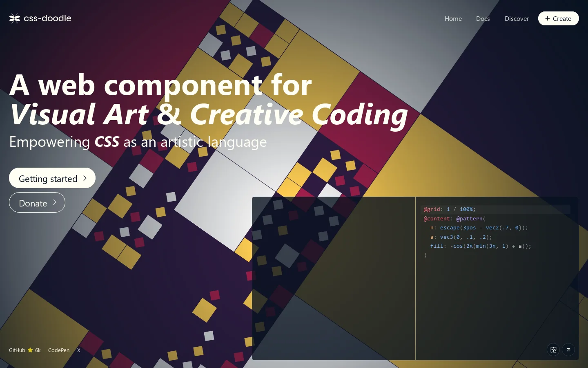The image size is (588, 368).
Task: Place the cursor in "n: escape(3pos - vec2(.7, 0));"
Action: pyautogui.click(x=479, y=227)
